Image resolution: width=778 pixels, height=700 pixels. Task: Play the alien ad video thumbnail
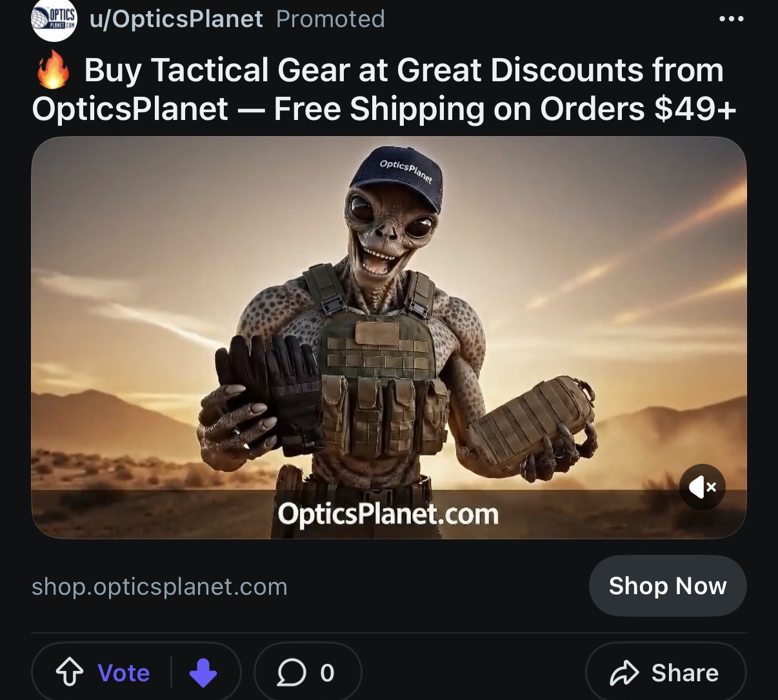tap(389, 337)
